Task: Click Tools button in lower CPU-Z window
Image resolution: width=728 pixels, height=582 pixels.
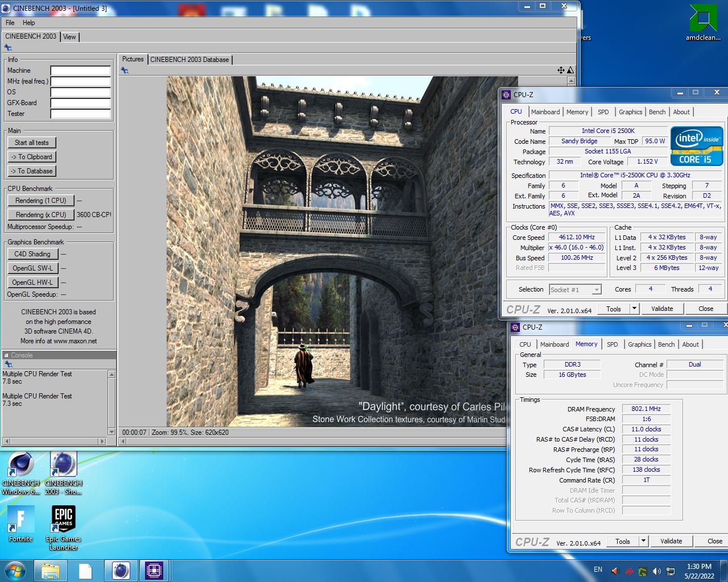Action: tap(623, 541)
